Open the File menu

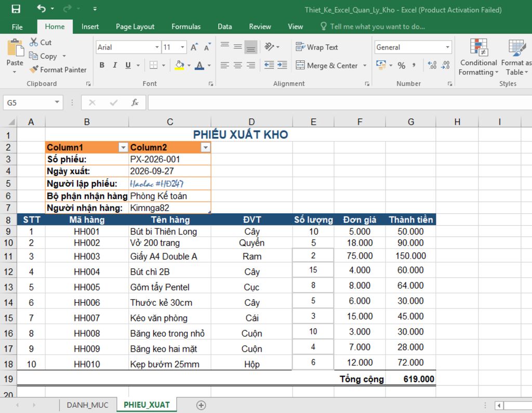pyautogui.click(x=17, y=27)
